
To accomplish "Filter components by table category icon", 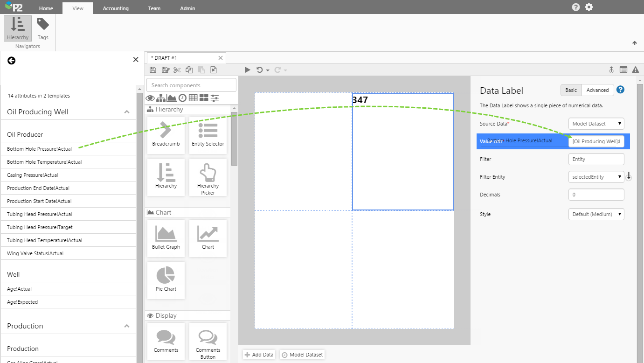I will pyautogui.click(x=193, y=98).
